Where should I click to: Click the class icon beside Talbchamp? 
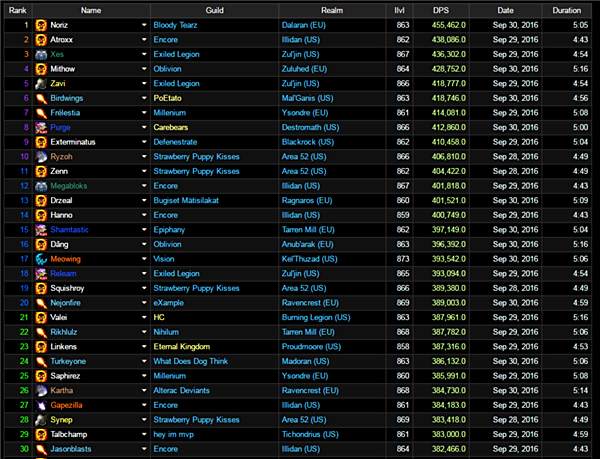point(41,435)
